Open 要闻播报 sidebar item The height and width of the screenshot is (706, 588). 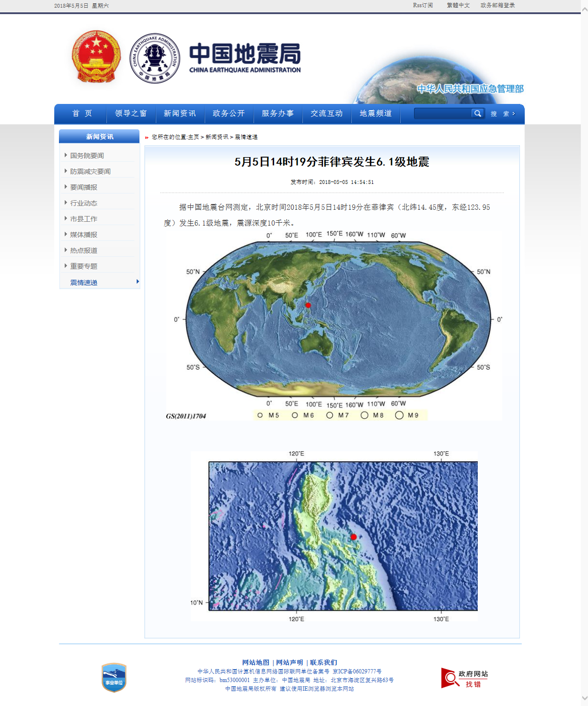[x=83, y=187]
